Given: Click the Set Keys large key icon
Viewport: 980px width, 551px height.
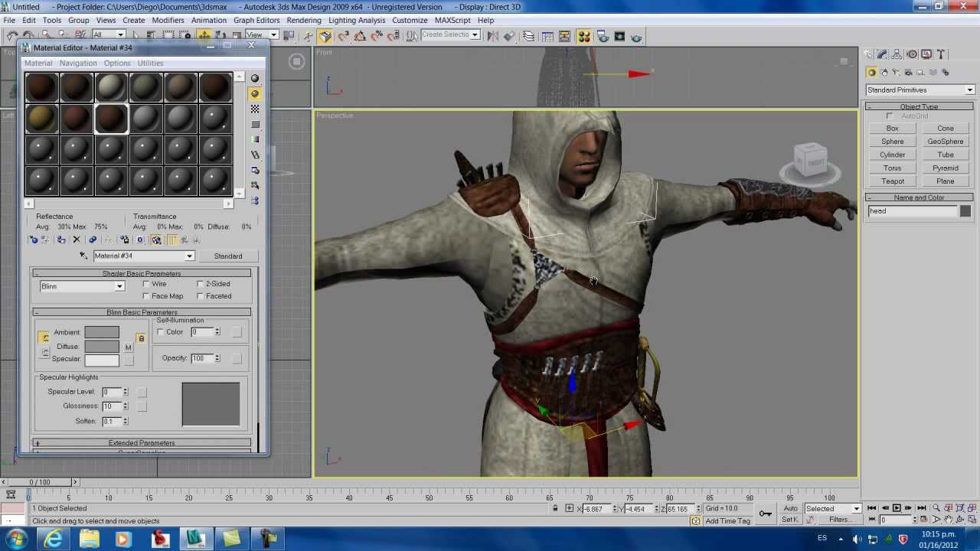Looking at the screenshot, I should pos(765,513).
